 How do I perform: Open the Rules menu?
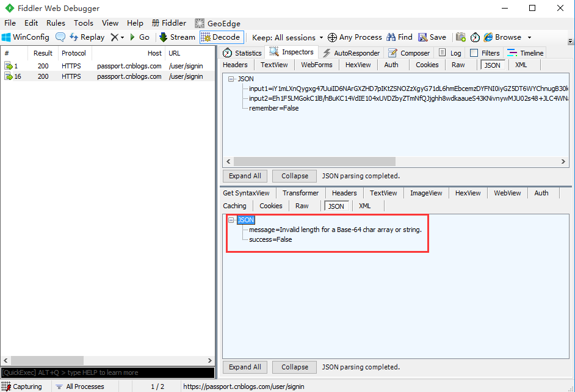pyautogui.click(x=56, y=23)
